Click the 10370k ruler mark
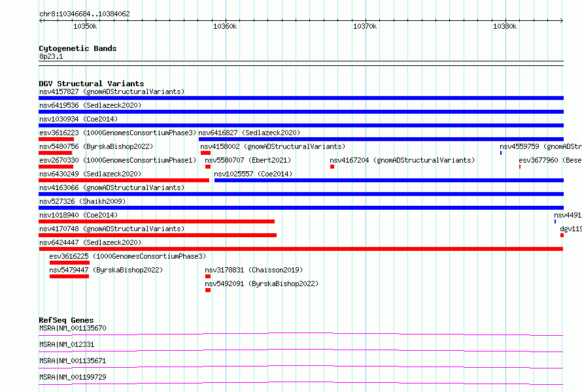 [x=365, y=26]
